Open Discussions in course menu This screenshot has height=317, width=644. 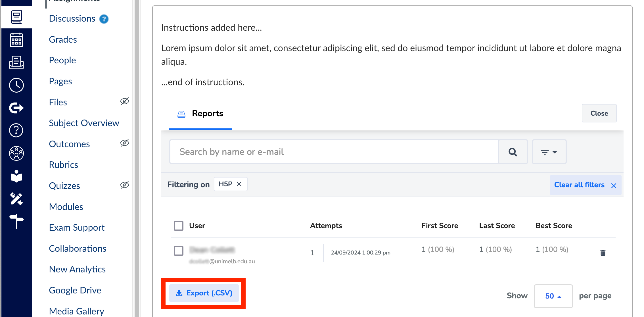72,18
